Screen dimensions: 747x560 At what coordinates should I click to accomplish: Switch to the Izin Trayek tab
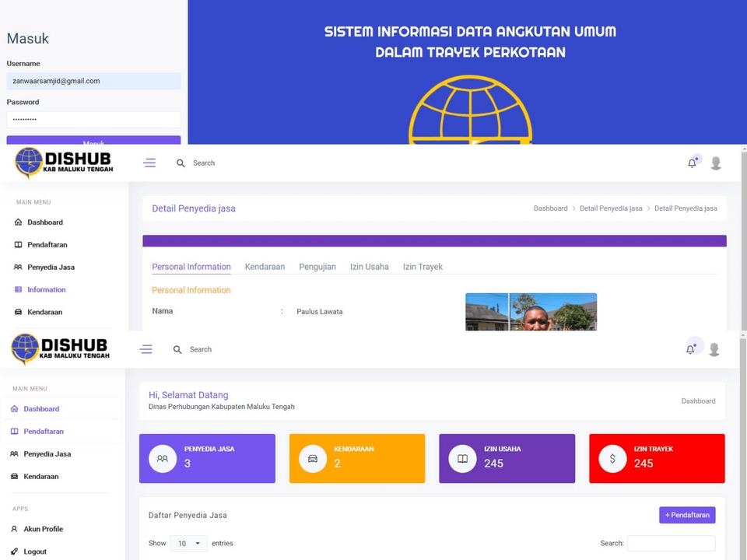click(423, 267)
